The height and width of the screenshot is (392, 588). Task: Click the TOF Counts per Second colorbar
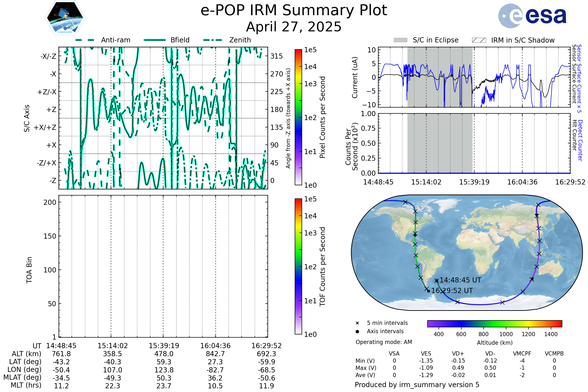298,266
